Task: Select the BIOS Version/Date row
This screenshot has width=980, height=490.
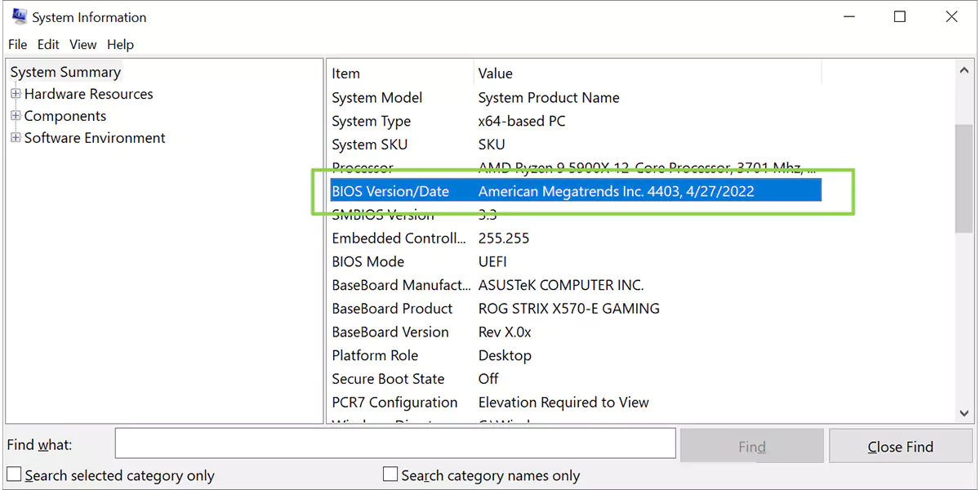Action: click(575, 192)
